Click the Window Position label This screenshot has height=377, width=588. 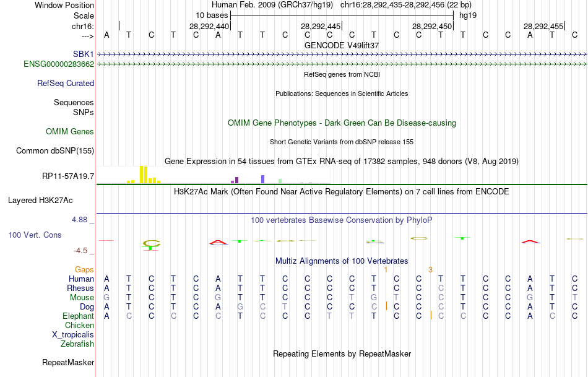coord(64,5)
